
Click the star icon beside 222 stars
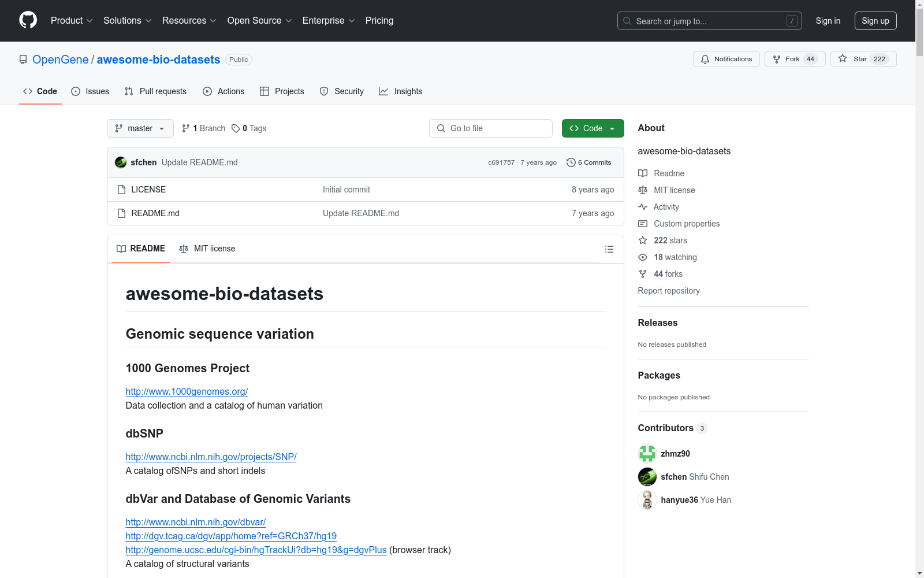coord(643,240)
